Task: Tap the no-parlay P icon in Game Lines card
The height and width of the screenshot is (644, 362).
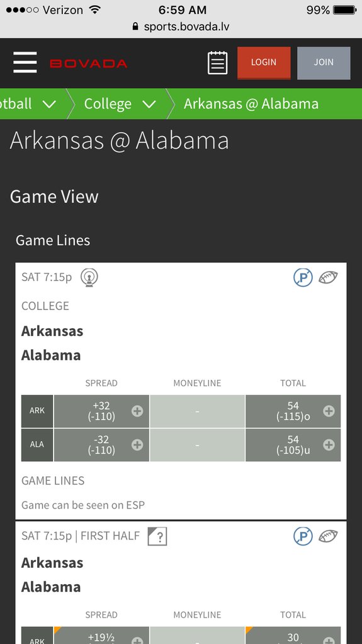Action: (303, 278)
